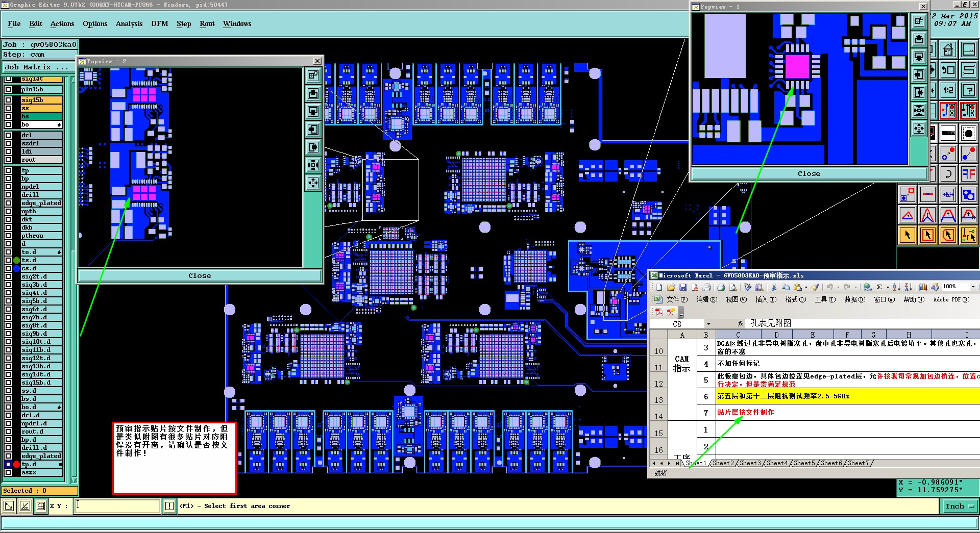Toggle checkbox for layer pthrou
980x533 pixels.
click(x=8, y=236)
